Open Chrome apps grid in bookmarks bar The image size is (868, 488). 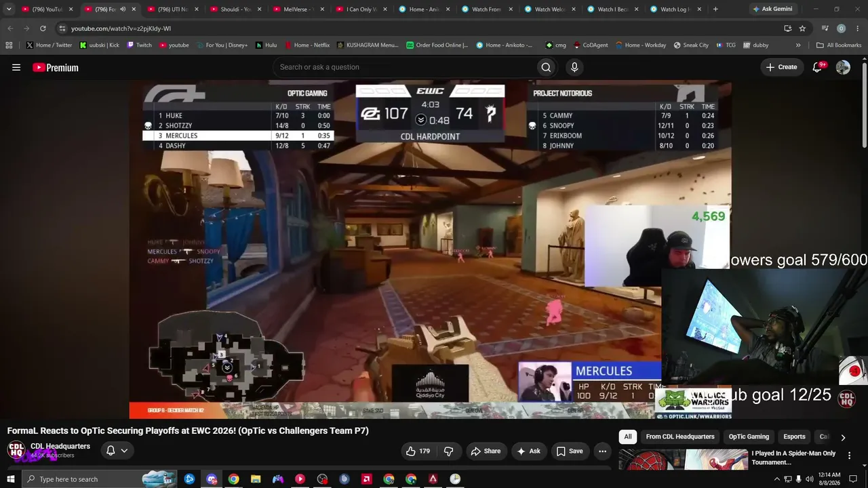pyautogui.click(x=9, y=45)
